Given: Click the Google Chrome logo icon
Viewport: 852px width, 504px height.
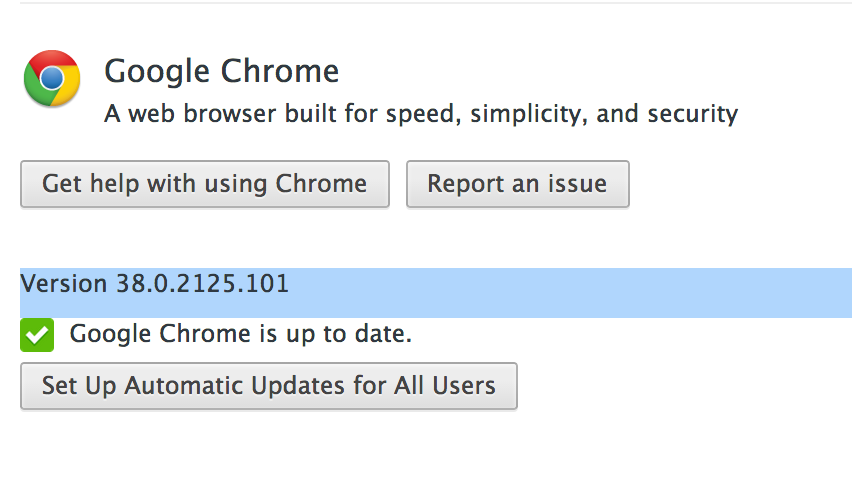Looking at the screenshot, I should [52, 78].
